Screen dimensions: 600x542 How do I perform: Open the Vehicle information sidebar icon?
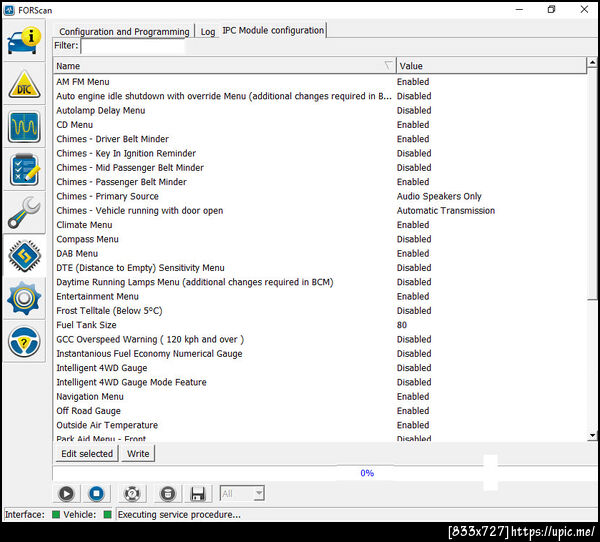[24, 41]
